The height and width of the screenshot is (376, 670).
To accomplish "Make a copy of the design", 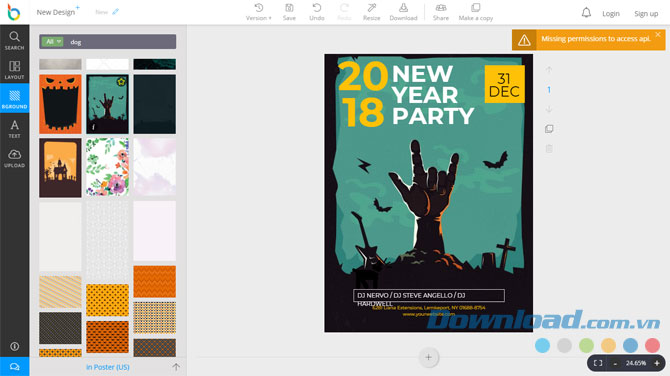I will pyautogui.click(x=476, y=12).
